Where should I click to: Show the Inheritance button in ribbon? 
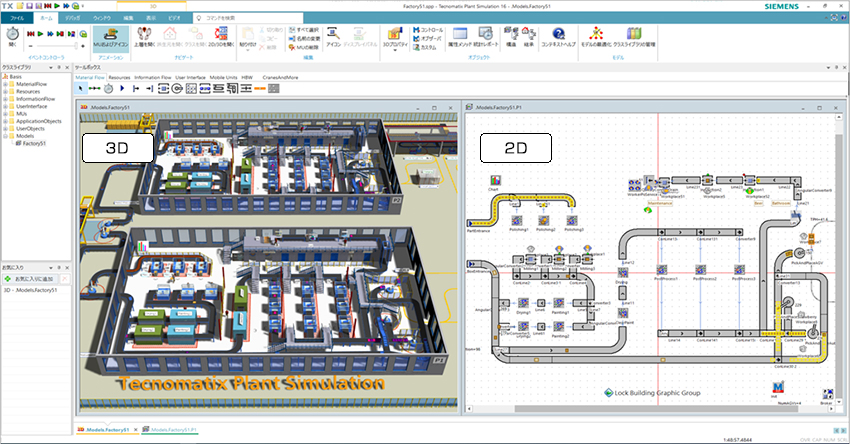tap(529, 37)
